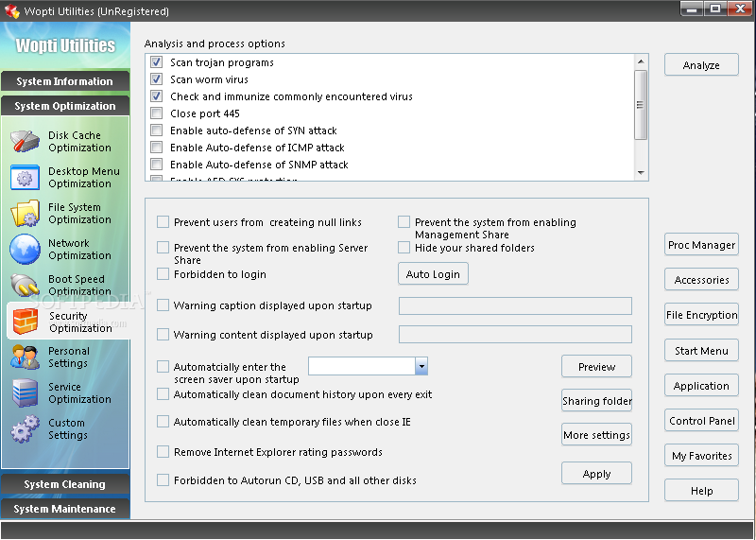
Task: Check Forbidden to login
Action: [x=163, y=274]
